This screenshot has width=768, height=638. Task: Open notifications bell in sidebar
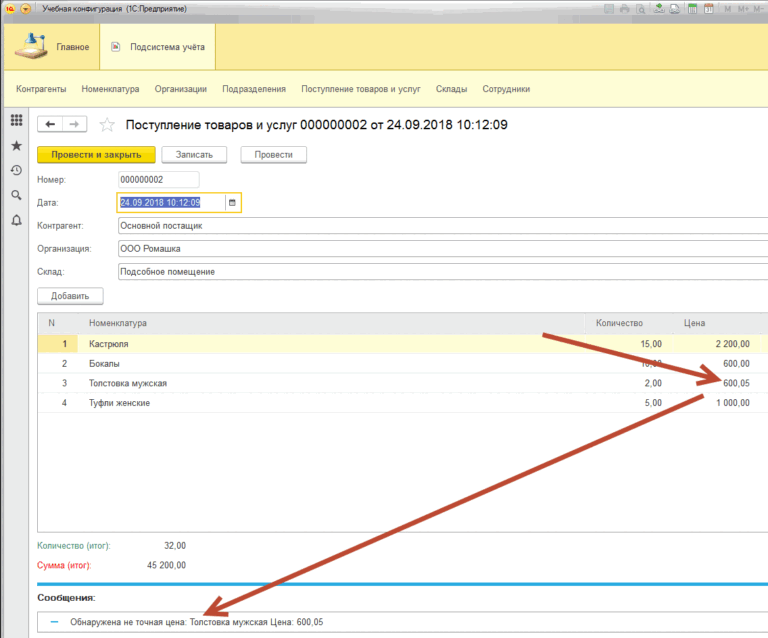[x=16, y=220]
